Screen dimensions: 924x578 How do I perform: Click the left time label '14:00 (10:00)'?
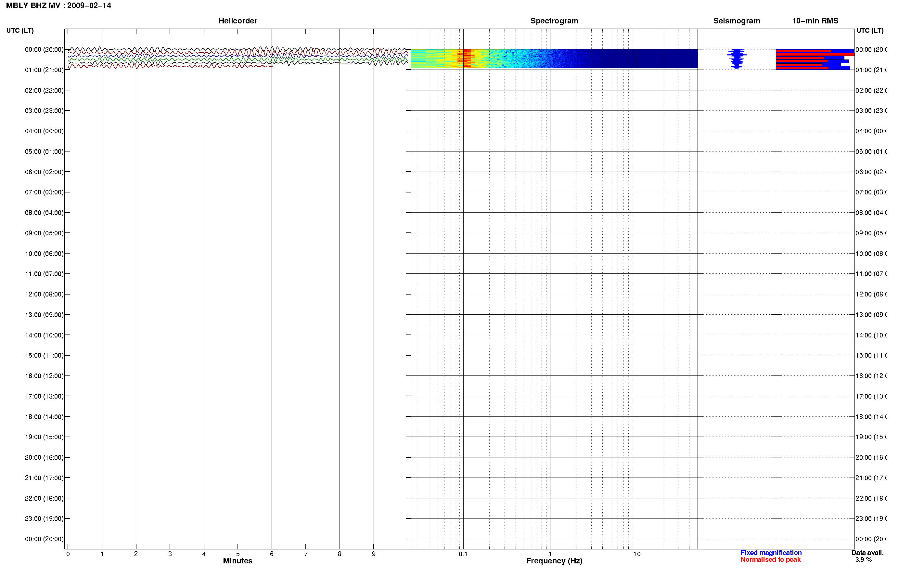[44, 335]
